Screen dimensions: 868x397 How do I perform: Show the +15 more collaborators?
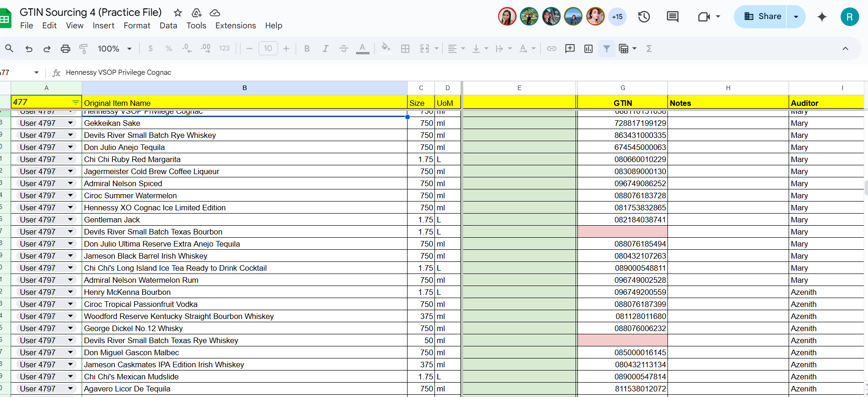[x=617, y=17]
